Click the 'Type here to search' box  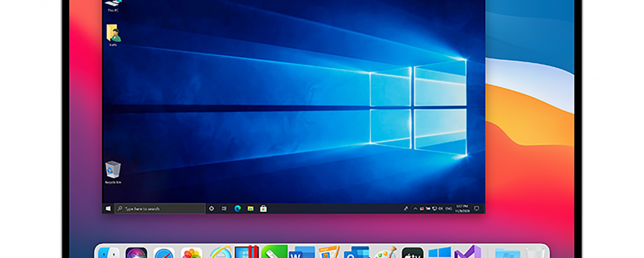(160, 208)
